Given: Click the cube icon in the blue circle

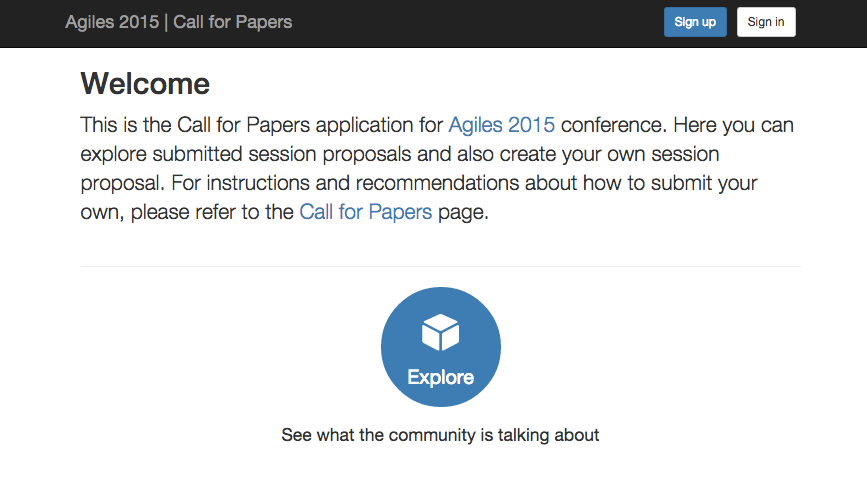Looking at the screenshot, I should [440, 333].
